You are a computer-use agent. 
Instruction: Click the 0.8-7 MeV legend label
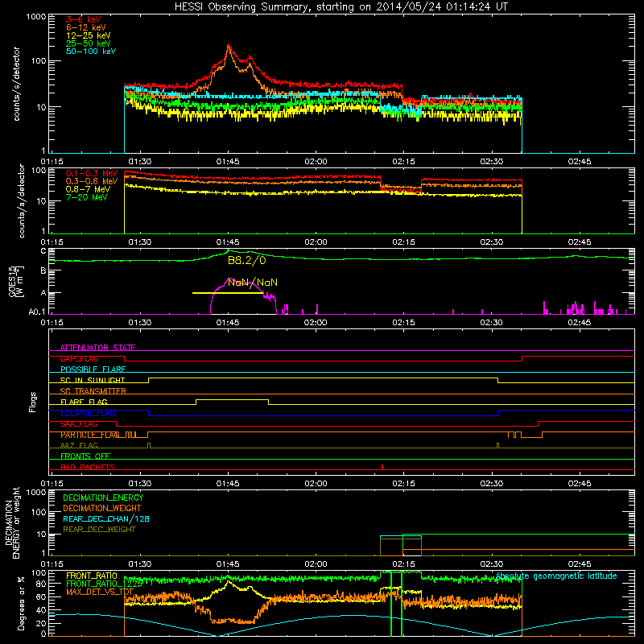tap(89, 189)
